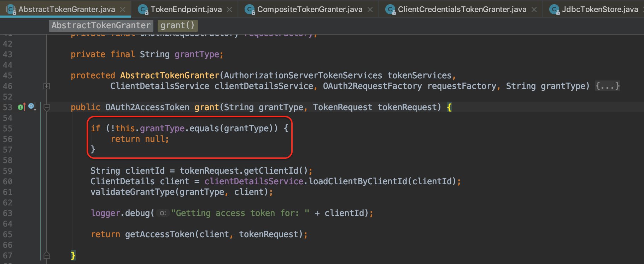Select the grant() breadcrumb
The width and height of the screenshot is (644, 264).
click(177, 25)
